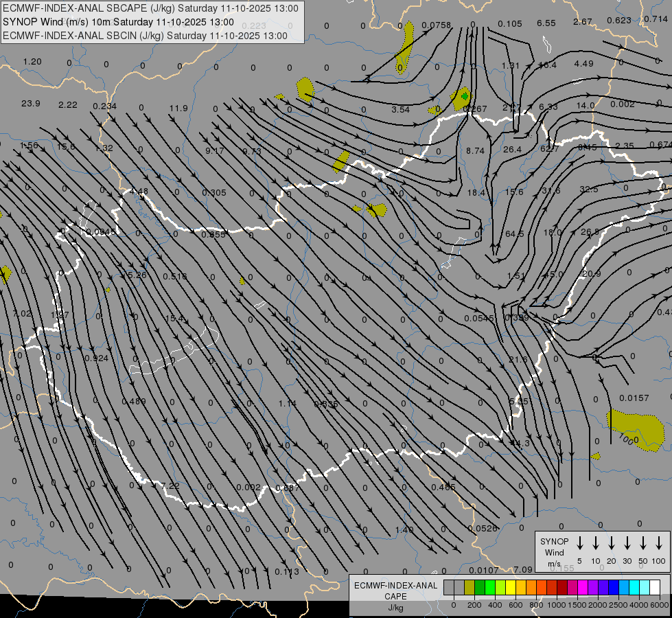
Task: Select the cyan CAPE legend swatch
Action: click(x=634, y=587)
